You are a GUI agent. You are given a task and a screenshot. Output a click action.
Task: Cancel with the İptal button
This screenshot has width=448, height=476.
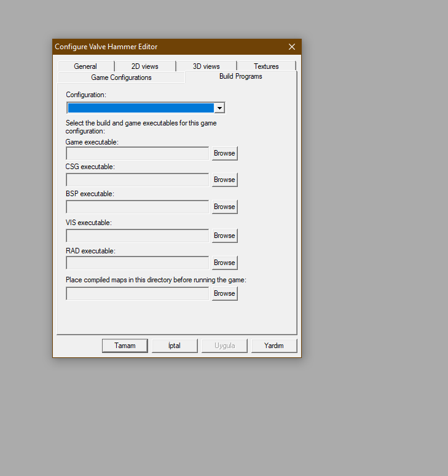pos(175,346)
